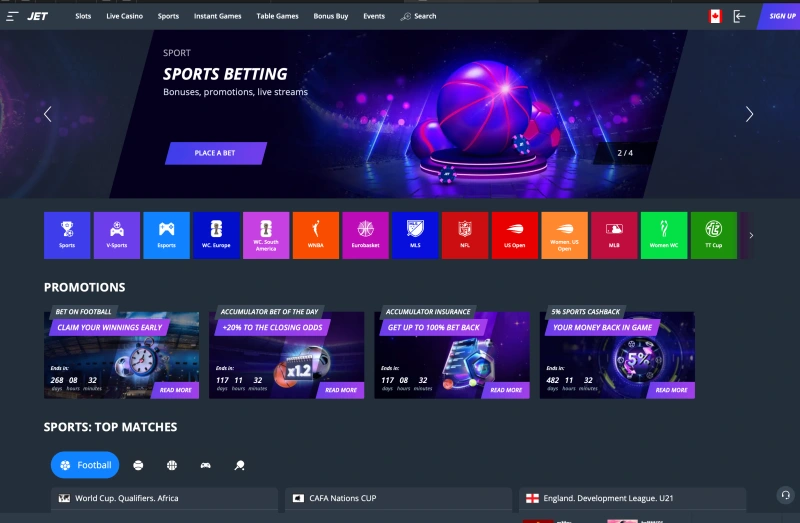Click the Canada flag language selector
The height and width of the screenshot is (523, 800).
point(715,16)
